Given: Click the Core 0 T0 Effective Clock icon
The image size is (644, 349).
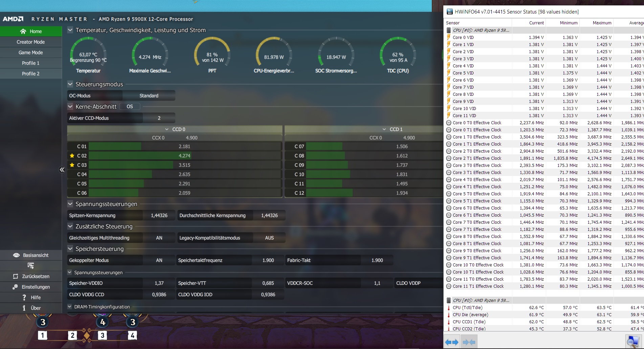Looking at the screenshot, I should point(449,123).
